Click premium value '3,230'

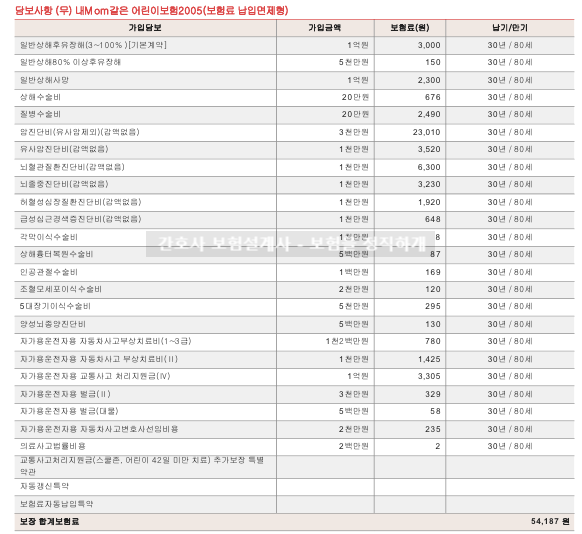tap(429, 184)
